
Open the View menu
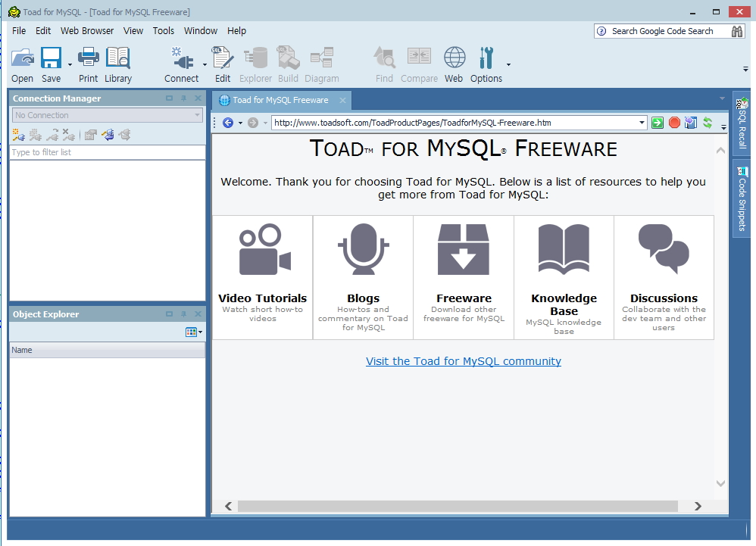click(133, 31)
